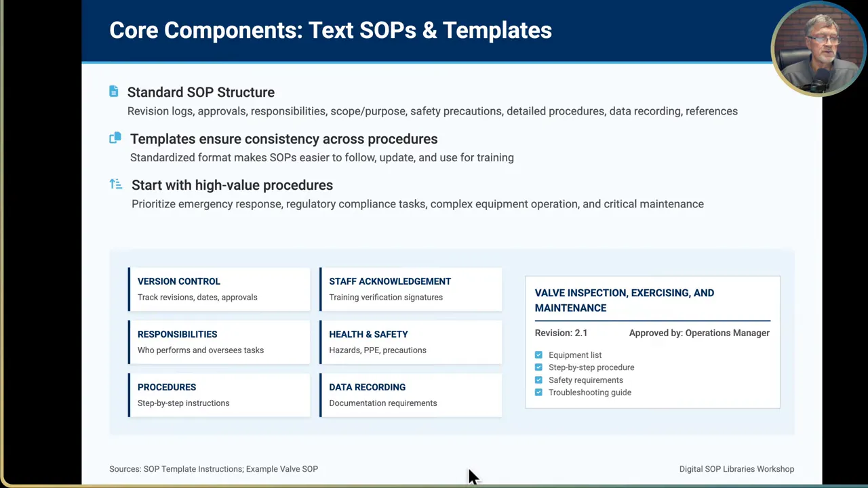Click the Approved by Operations Manager text
This screenshot has width=868, height=488.
tap(699, 333)
